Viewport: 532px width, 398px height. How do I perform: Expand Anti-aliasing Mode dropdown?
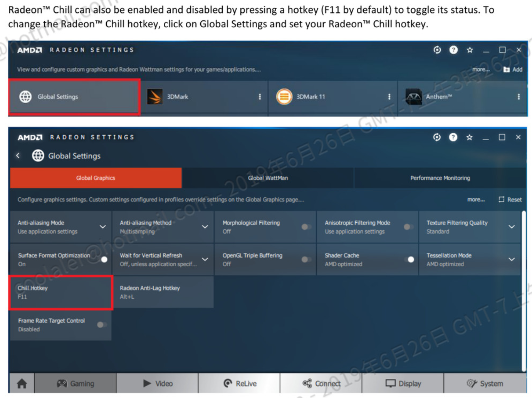click(x=102, y=227)
